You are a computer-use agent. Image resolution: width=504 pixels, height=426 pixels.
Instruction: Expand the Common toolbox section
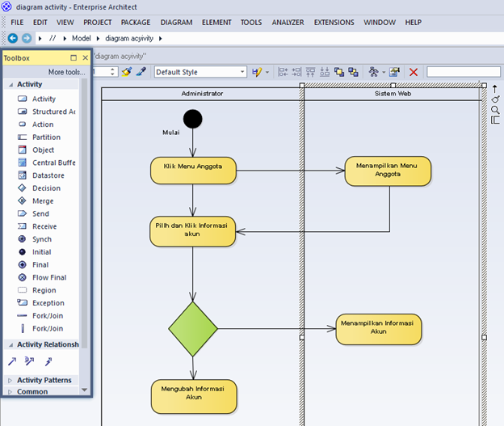click(x=10, y=392)
